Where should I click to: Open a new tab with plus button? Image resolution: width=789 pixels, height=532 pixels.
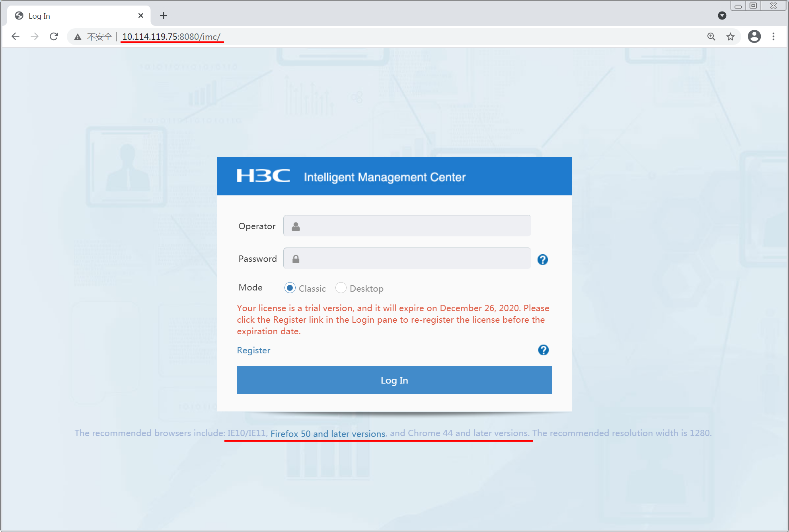(x=163, y=16)
